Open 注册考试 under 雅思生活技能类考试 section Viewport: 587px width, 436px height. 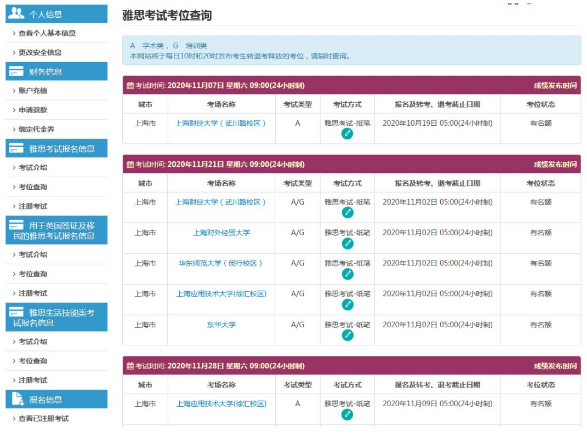pyautogui.click(x=33, y=380)
